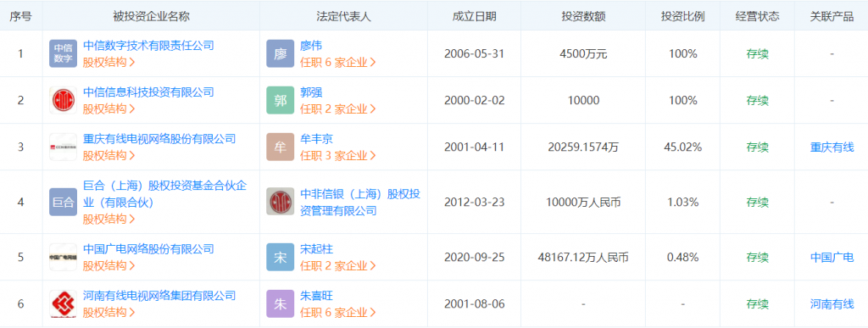Viewport: 868px width, 328px height.
Task: Open 中非信银（上海）股权投资管理有限公司 link
Action: click(x=360, y=203)
